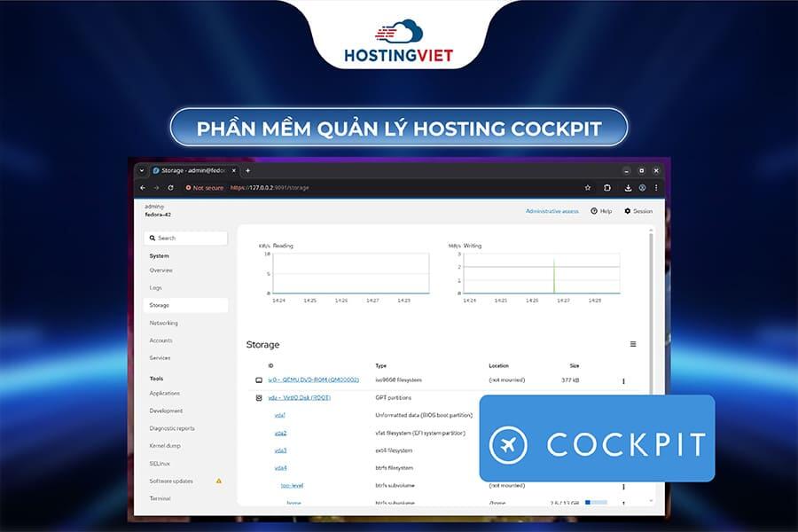Open the Storage panel hamburger menu
Screen dimensions: 798x532
(x=632, y=342)
